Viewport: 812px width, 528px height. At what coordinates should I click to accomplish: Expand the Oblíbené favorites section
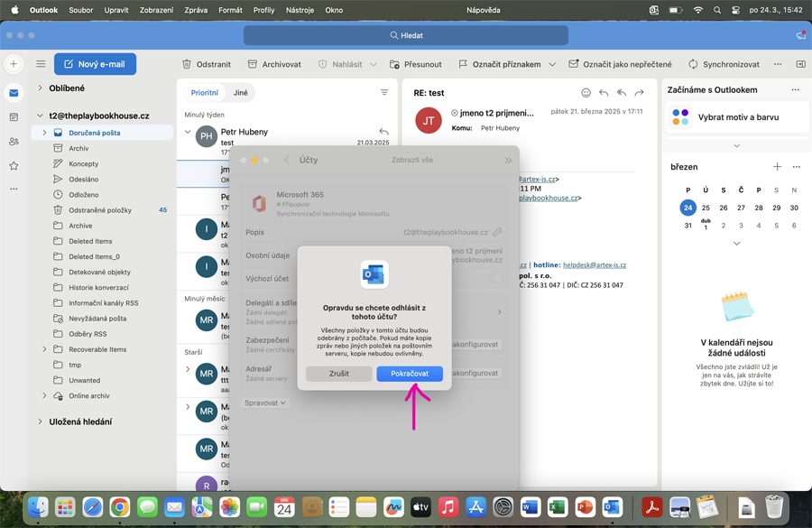click(x=40, y=88)
